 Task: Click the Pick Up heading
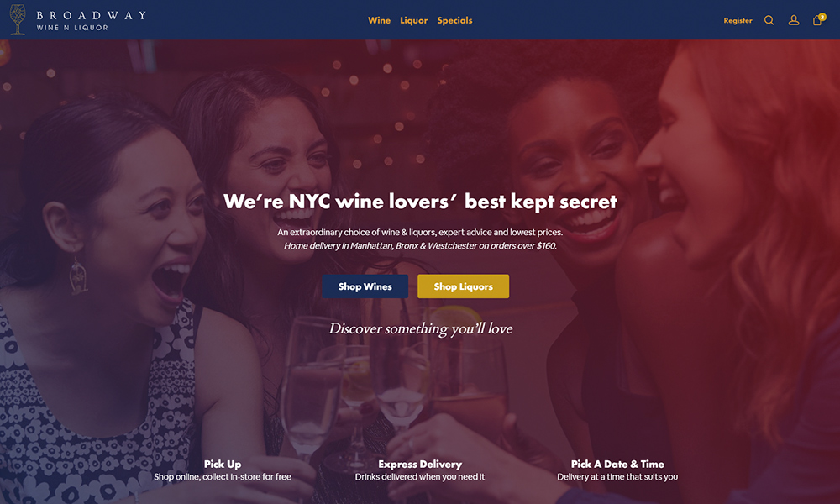coord(223,464)
